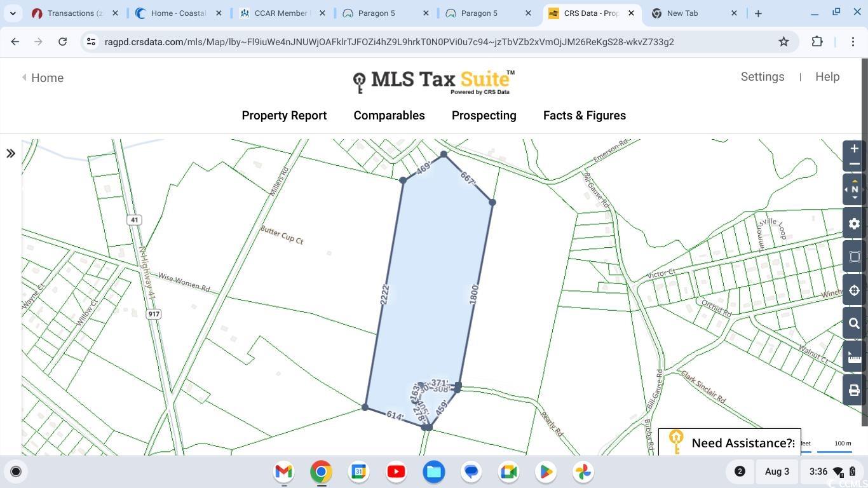This screenshot has width=868, height=488.
Task: Select the ruler measure tool
Action: pos(854,357)
